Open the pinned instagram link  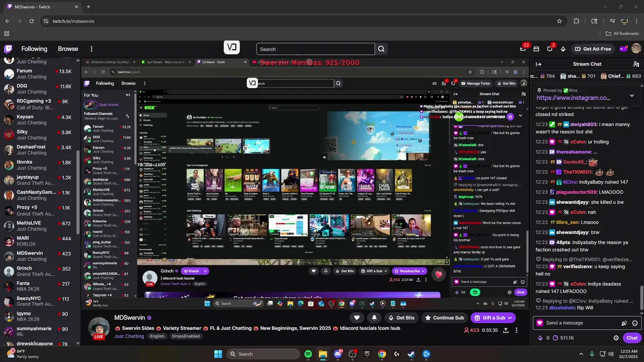click(573, 98)
